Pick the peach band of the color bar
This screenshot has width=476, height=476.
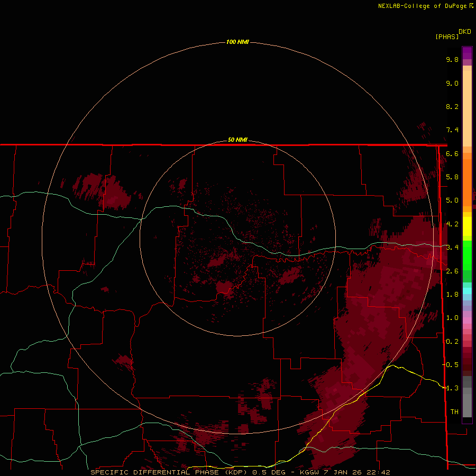tap(467, 106)
